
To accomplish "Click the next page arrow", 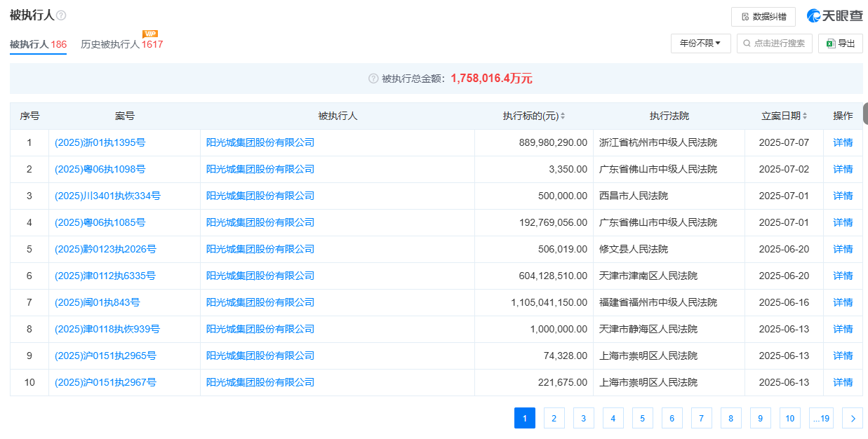I will tap(853, 419).
